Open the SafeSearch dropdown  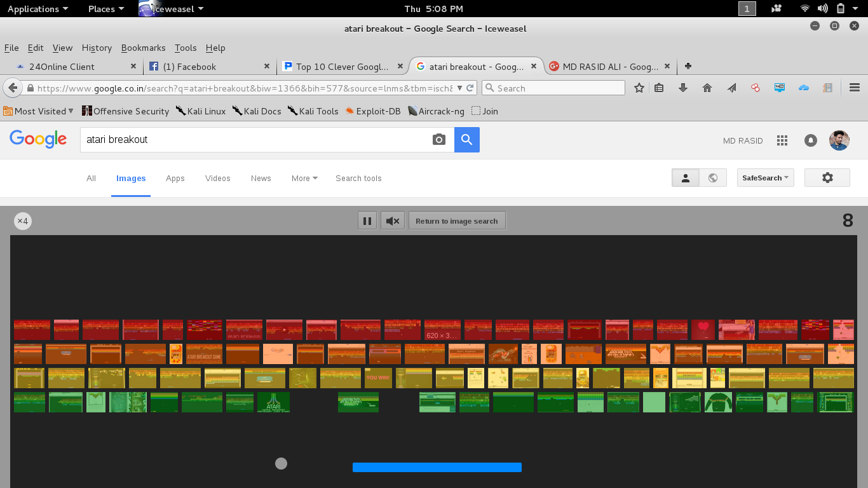click(766, 178)
